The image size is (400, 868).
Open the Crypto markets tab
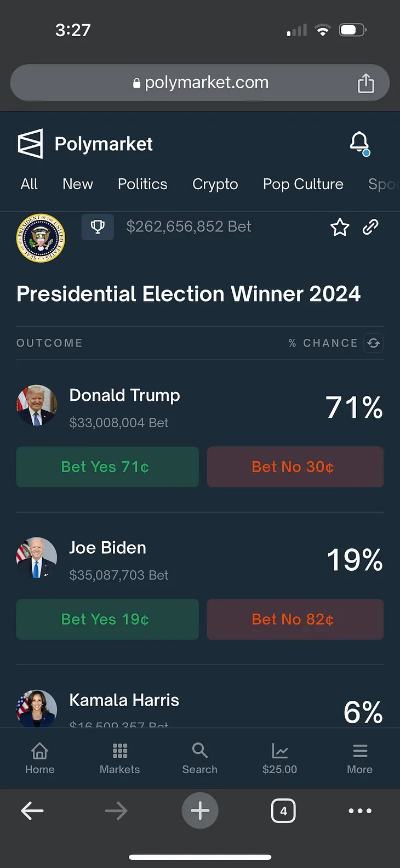point(215,184)
